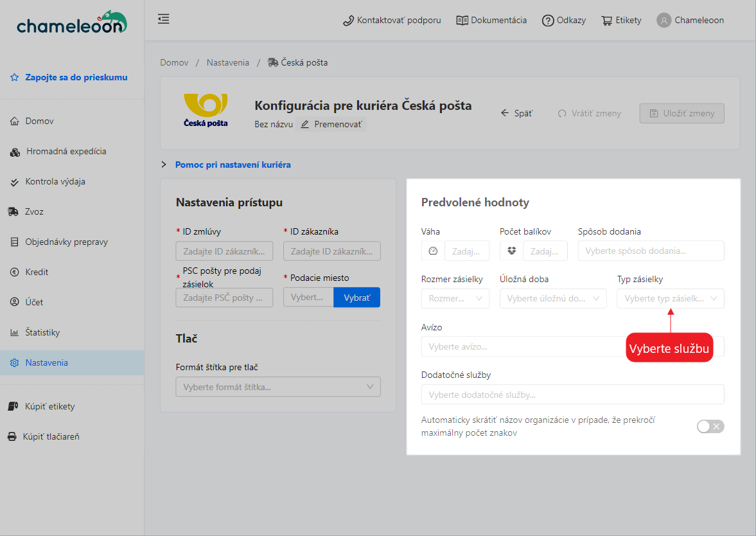Screen dimensions: 756x536
Task: Open the Typ zásielky dropdown
Action: tap(670, 299)
